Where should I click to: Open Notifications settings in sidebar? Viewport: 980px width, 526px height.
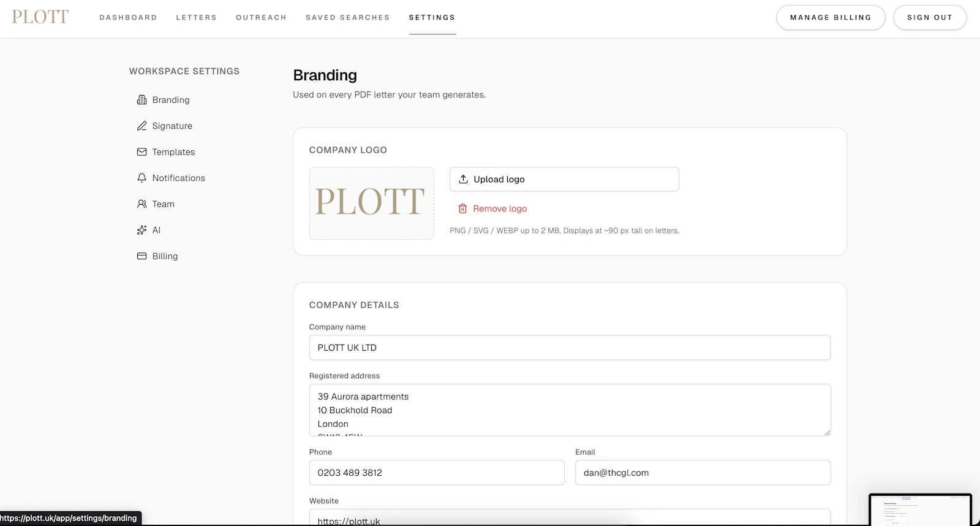click(x=171, y=178)
